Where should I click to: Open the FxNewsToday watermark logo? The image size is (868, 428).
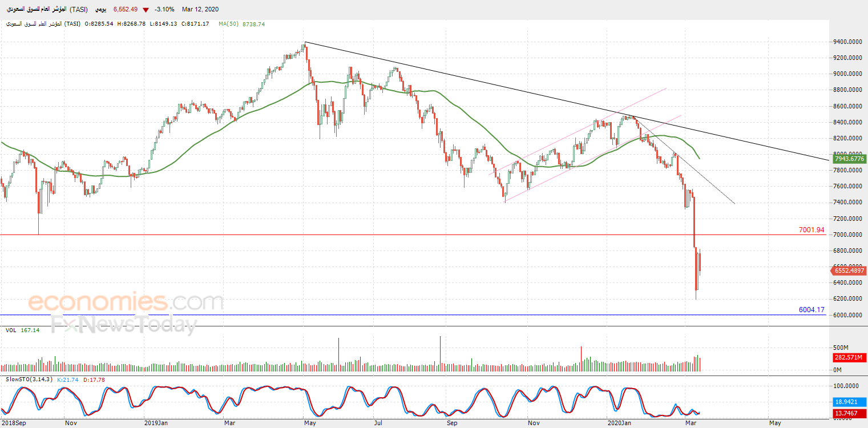point(124,325)
